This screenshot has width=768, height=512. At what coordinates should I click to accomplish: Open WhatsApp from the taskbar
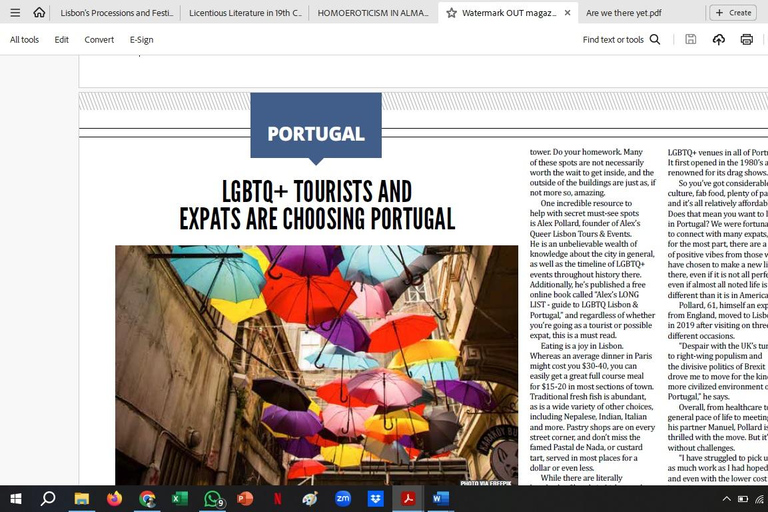click(x=213, y=499)
